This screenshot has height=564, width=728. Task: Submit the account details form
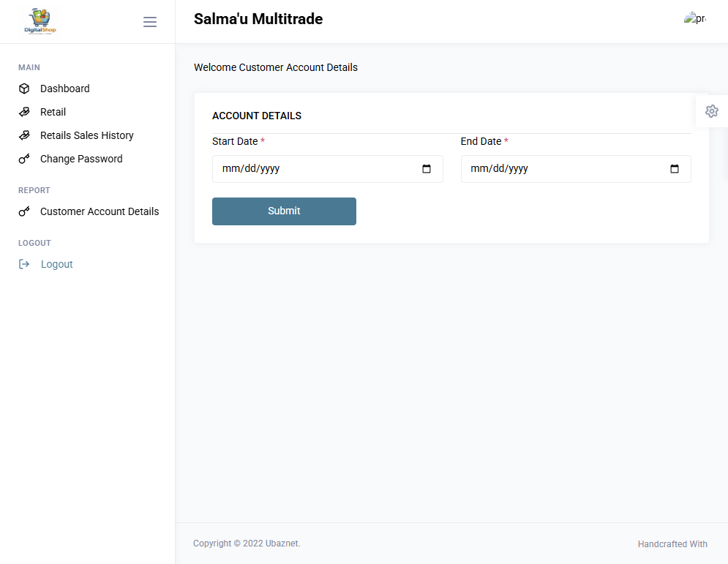point(284,211)
